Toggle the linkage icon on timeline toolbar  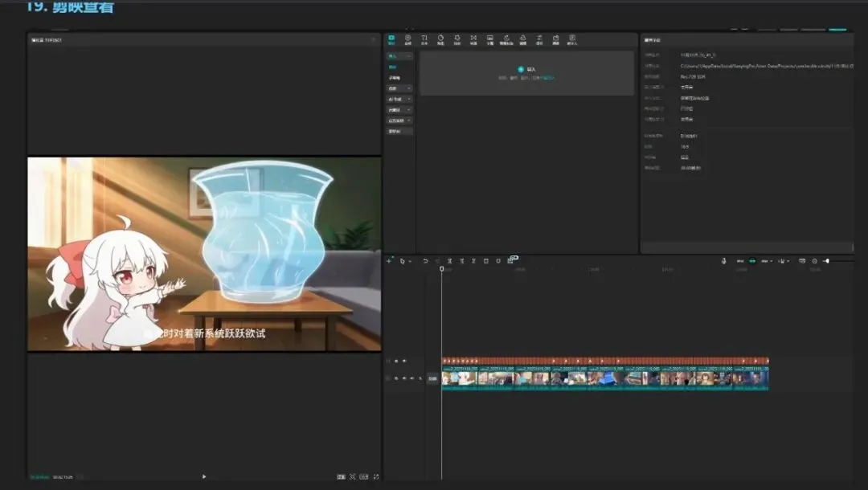pyautogui.click(x=764, y=261)
